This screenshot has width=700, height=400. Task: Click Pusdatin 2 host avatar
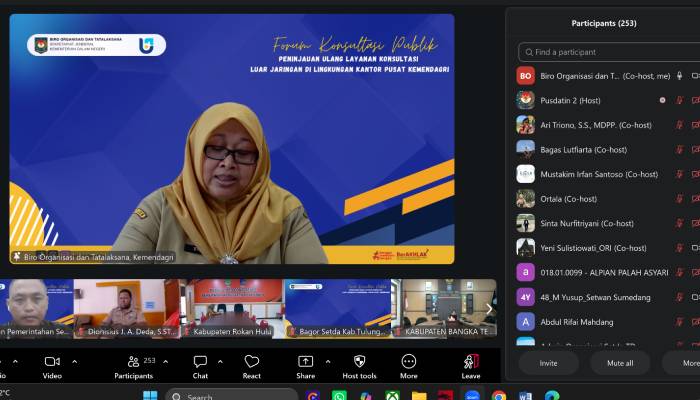point(525,100)
